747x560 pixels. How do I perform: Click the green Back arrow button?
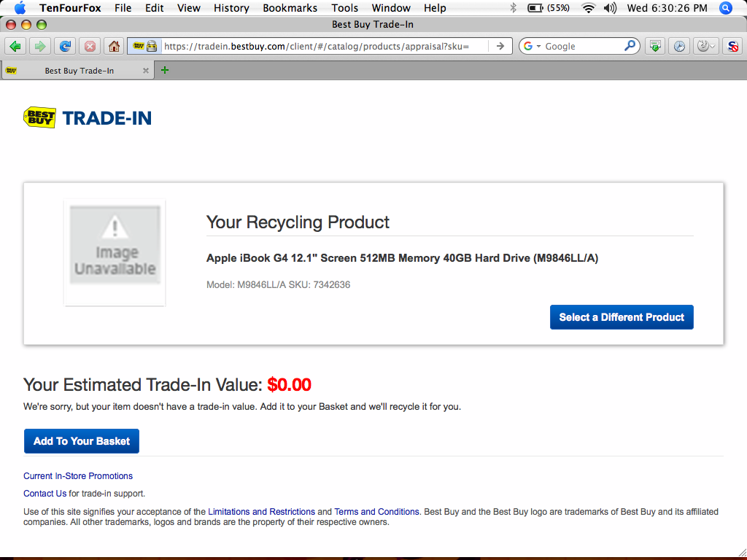pos(16,46)
